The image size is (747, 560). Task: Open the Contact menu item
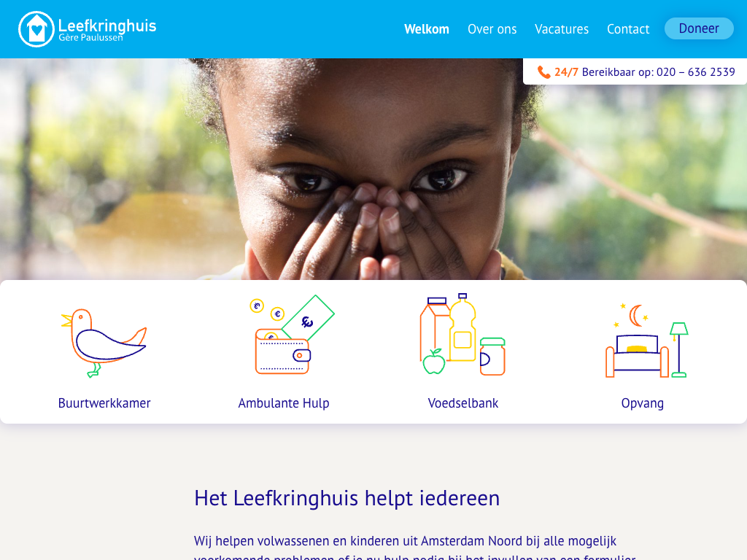tap(628, 29)
